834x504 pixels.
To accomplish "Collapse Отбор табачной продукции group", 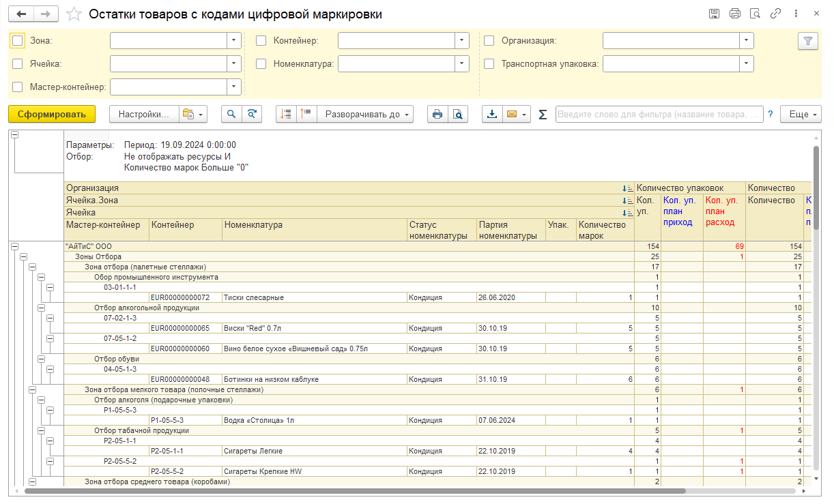I will pyautogui.click(x=42, y=430).
